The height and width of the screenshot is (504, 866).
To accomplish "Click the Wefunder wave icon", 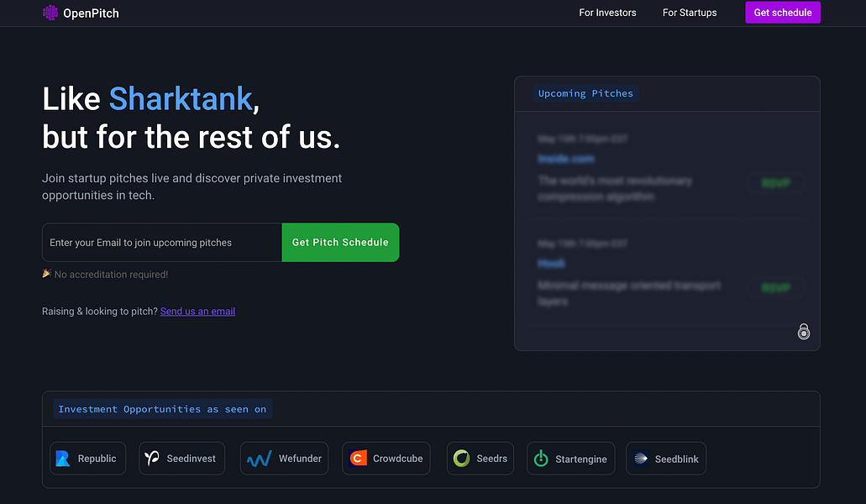I will [259, 459].
